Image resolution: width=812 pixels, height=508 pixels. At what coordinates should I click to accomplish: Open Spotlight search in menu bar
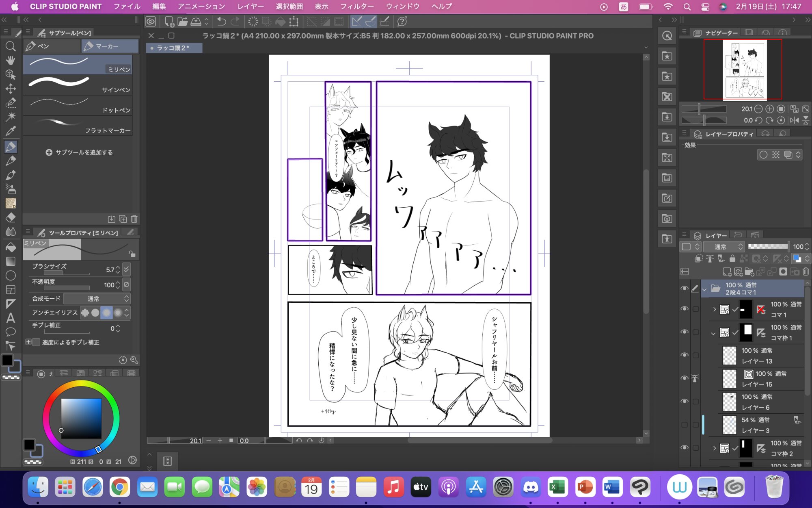(687, 7)
